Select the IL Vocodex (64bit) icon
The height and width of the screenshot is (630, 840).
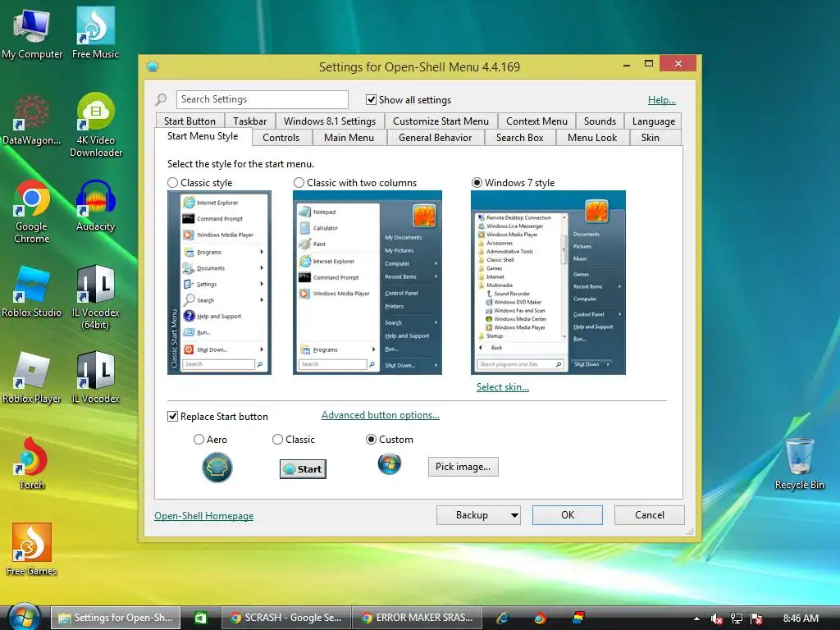click(x=95, y=298)
